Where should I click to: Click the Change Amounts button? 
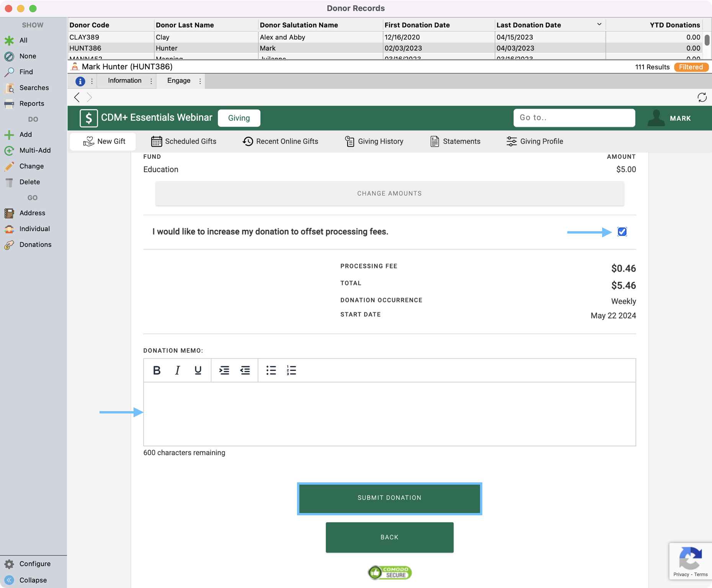[389, 193]
